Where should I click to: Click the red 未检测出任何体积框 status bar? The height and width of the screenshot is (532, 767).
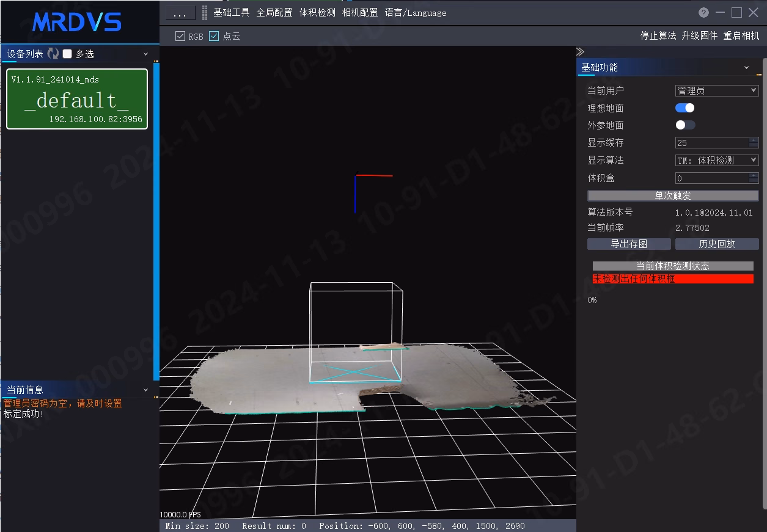point(673,279)
